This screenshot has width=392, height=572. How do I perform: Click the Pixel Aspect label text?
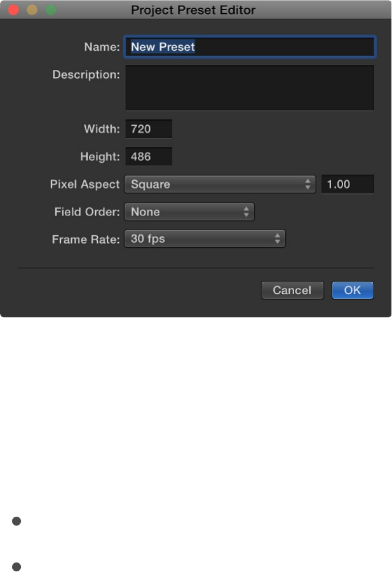tap(84, 184)
